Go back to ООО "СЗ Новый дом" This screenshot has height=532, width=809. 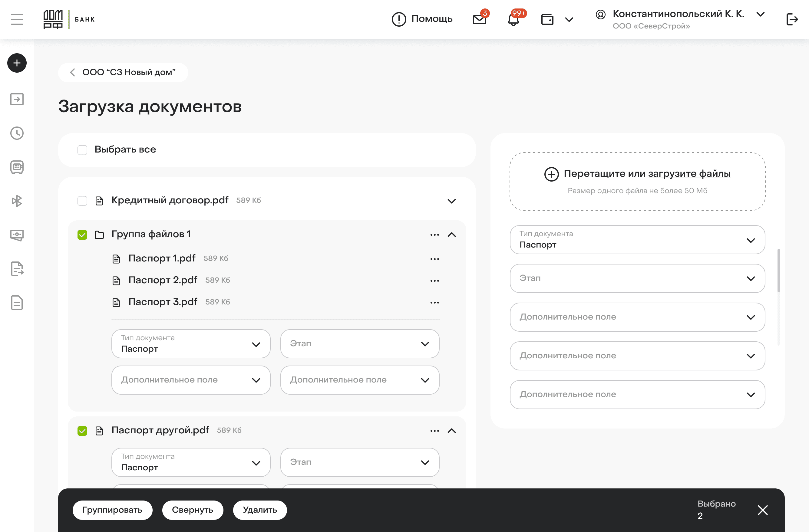tap(123, 72)
